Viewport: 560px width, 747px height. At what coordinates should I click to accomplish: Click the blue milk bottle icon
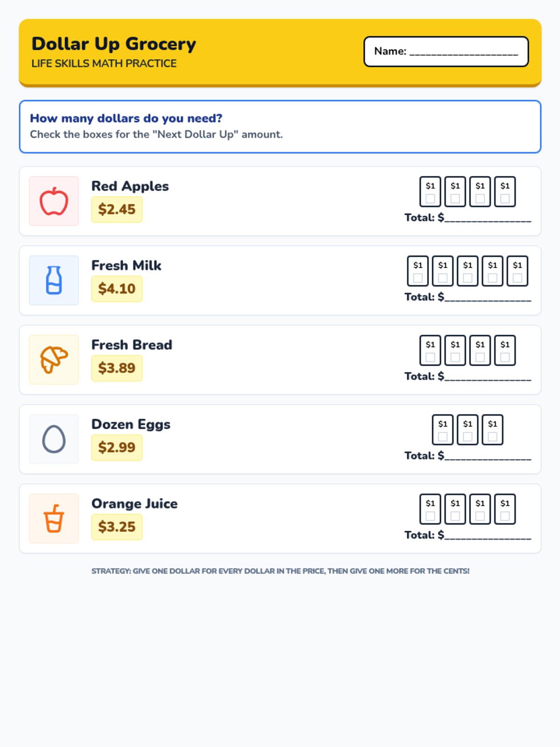point(54,280)
